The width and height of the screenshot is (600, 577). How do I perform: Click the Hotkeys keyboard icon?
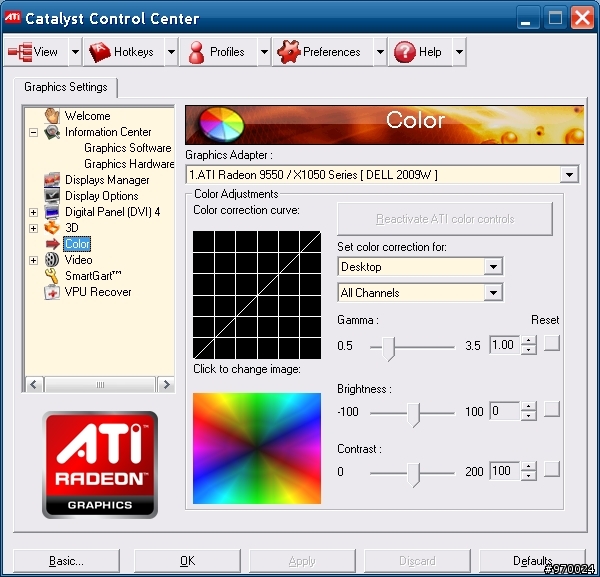coord(99,52)
